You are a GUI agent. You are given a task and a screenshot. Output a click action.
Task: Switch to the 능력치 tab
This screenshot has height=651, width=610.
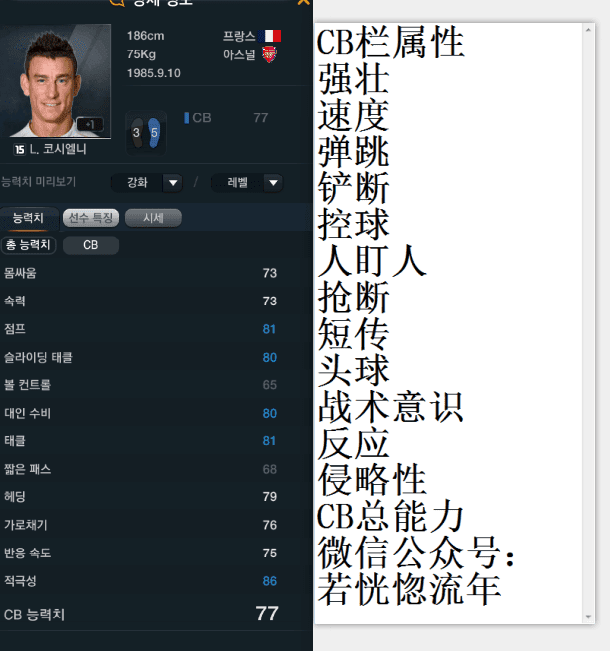[x=28, y=218]
